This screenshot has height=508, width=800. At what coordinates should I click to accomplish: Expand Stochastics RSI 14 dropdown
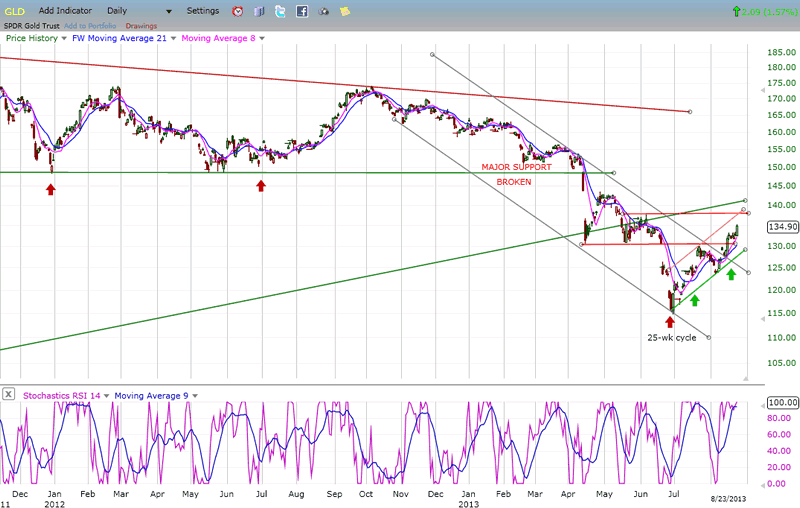[x=107, y=396]
